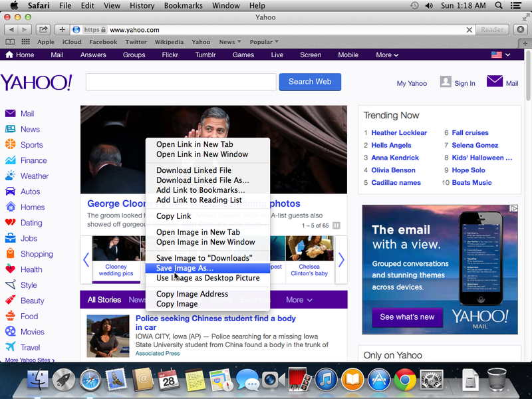The width and height of the screenshot is (532, 399).
Task: Stop loading with the address bar X
Action: 469,30
